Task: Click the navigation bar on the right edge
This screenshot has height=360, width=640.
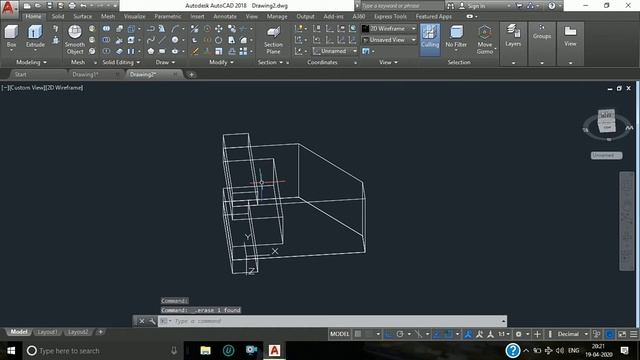Action: click(627, 221)
